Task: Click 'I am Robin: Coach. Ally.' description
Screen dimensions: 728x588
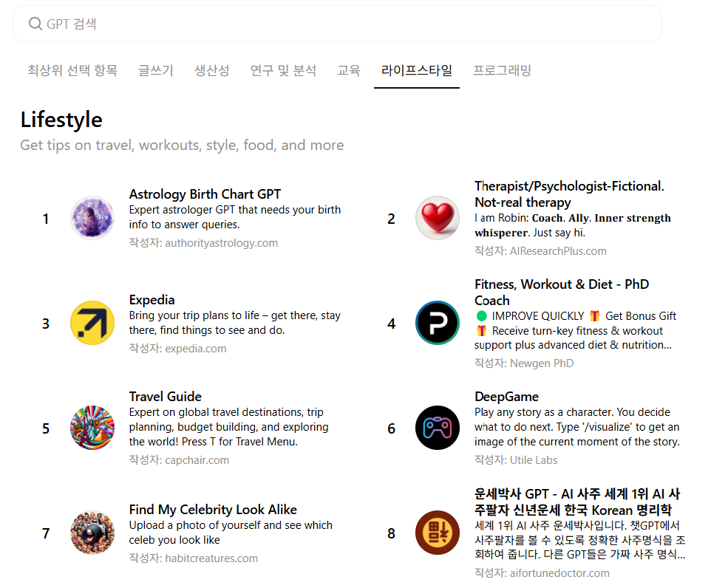Action: click(x=573, y=225)
